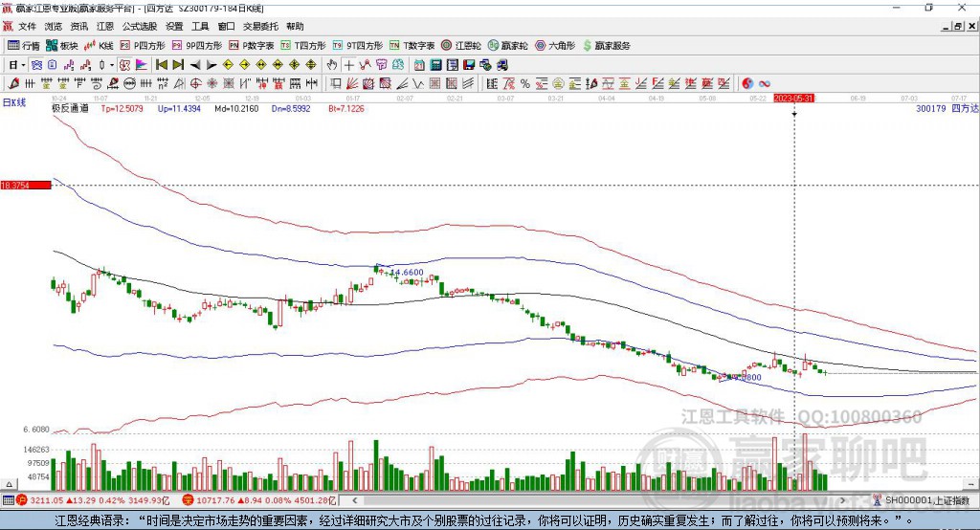Click the 日K线 period label

14,102
